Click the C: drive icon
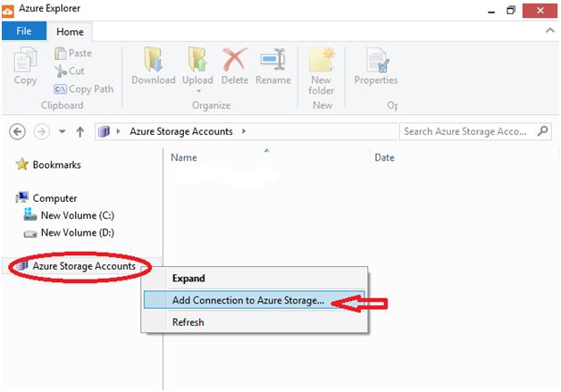The width and height of the screenshot is (561, 392). (x=30, y=214)
